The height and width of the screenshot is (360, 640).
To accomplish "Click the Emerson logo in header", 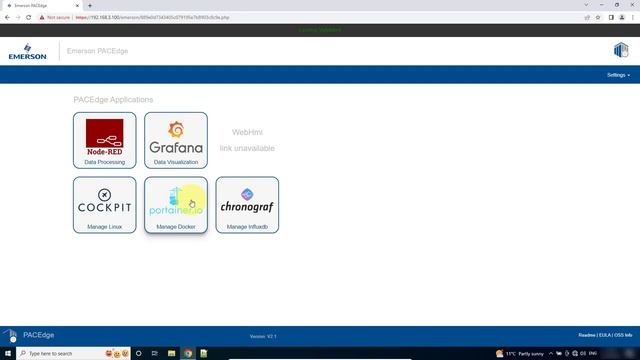I will (x=27, y=51).
